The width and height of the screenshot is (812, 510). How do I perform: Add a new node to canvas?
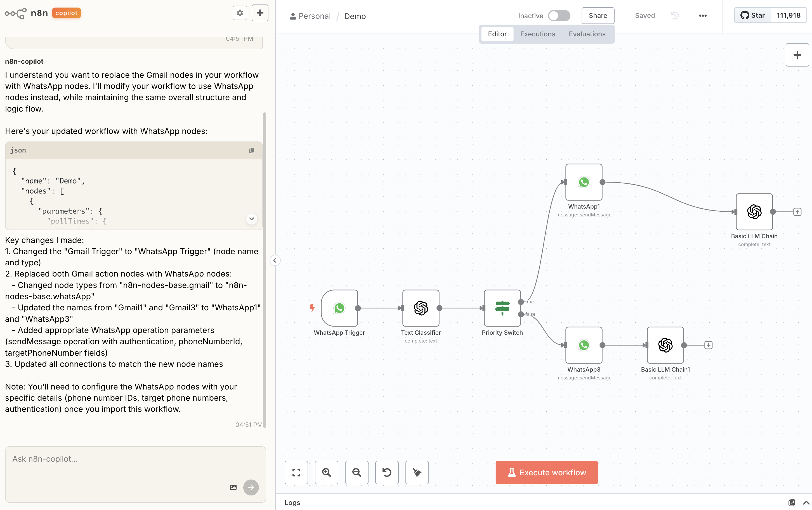click(x=797, y=55)
